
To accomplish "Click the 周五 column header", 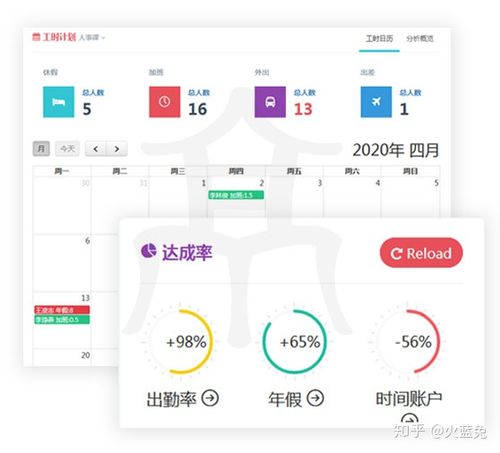I will tap(294, 171).
